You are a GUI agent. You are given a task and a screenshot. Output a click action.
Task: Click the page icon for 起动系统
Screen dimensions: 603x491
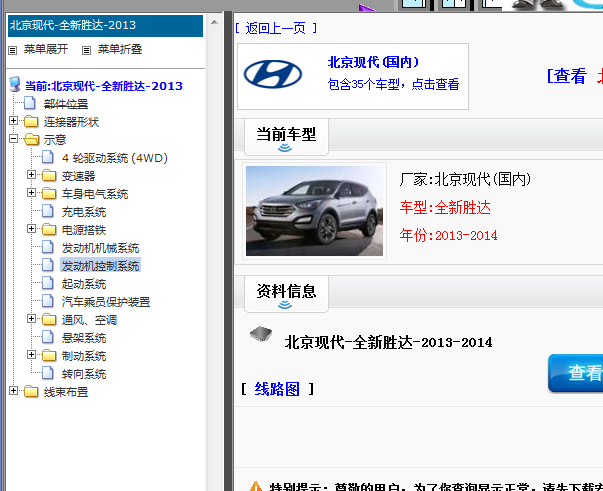[48, 283]
